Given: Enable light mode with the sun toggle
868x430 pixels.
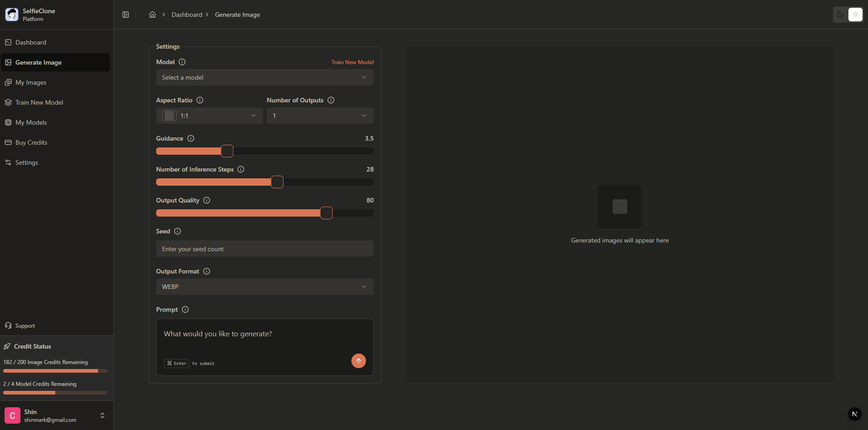Looking at the screenshot, I should point(856,14).
